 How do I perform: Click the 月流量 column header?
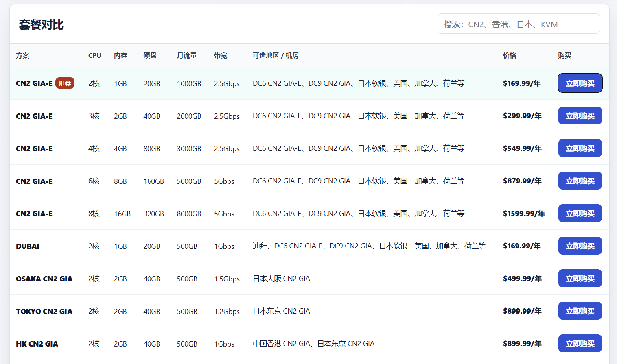pyautogui.click(x=187, y=55)
